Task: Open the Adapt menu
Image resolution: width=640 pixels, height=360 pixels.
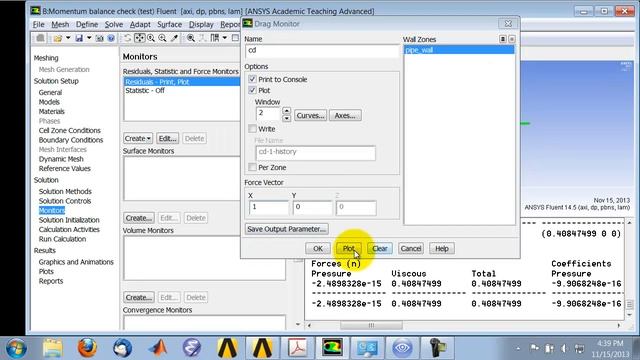Action: [140, 24]
